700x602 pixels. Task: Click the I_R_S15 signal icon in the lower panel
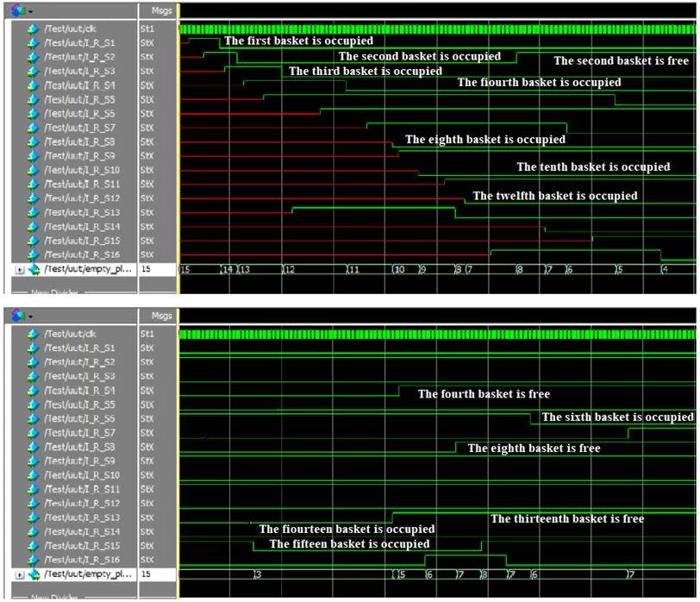tap(34, 546)
